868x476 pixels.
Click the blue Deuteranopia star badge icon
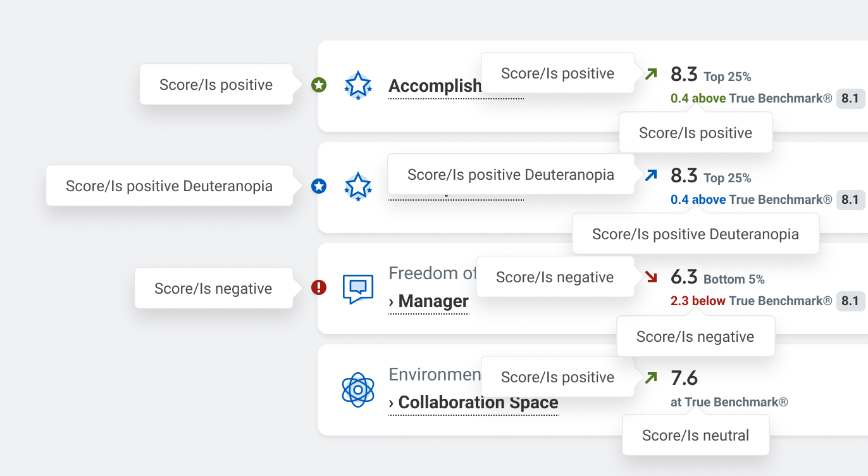pos(319,186)
